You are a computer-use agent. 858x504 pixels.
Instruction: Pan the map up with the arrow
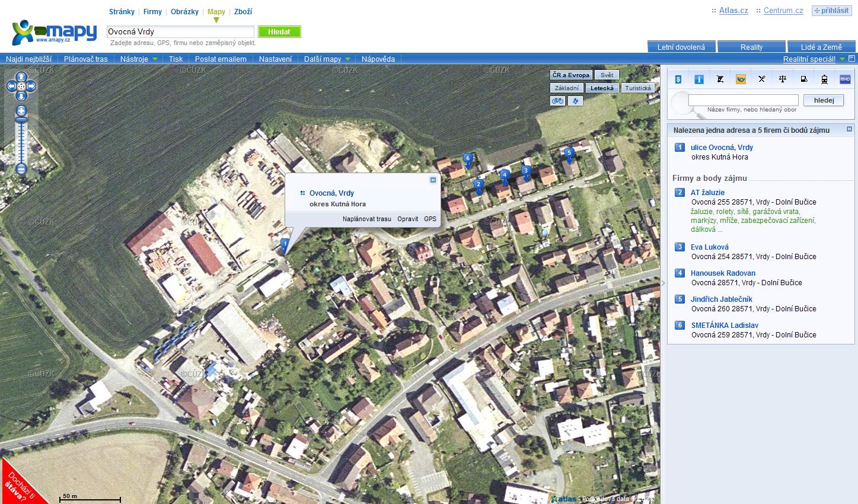pos(21,76)
